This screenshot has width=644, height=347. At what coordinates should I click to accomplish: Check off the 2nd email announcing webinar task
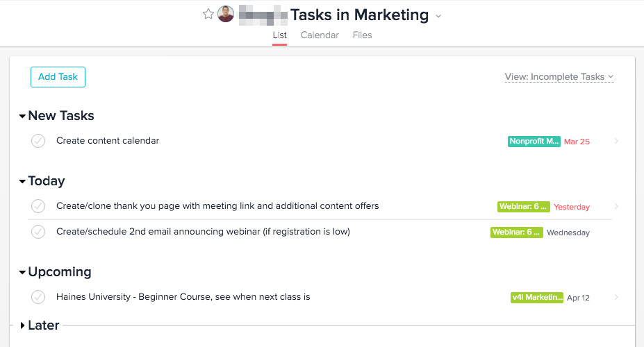tap(38, 232)
